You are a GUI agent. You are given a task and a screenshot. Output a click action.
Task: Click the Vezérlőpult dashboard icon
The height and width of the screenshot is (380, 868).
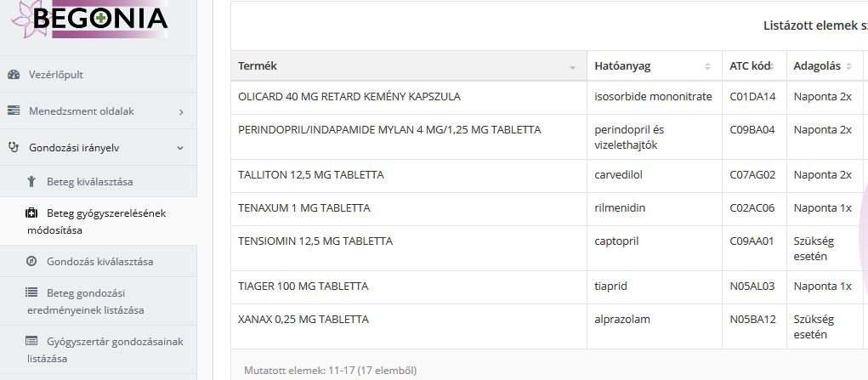(x=14, y=74)
